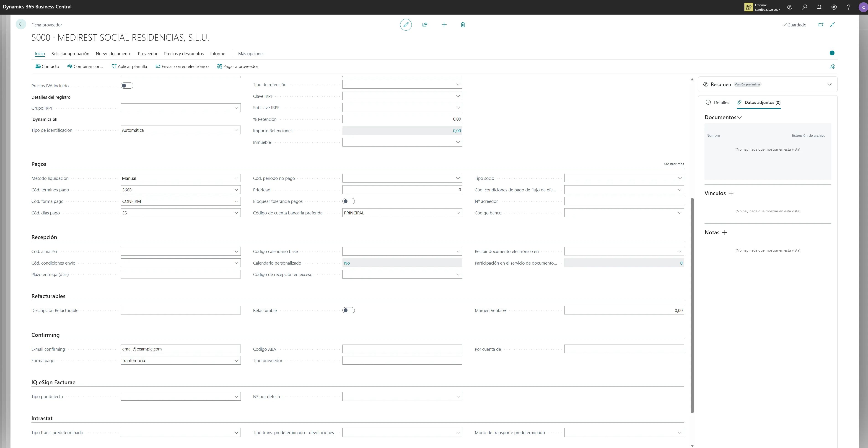The width and height of the screenshot is (868, 448).
Task: Toggle Bloquear tolerancia pagos switch
Action: pyautogui.click(x=348, y=201)
